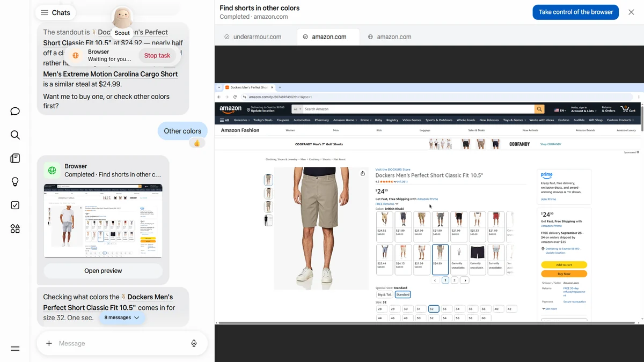Open the lightbulb icon in left sidebar
Viewport: 644px width, 362px height.
[15, 182]
